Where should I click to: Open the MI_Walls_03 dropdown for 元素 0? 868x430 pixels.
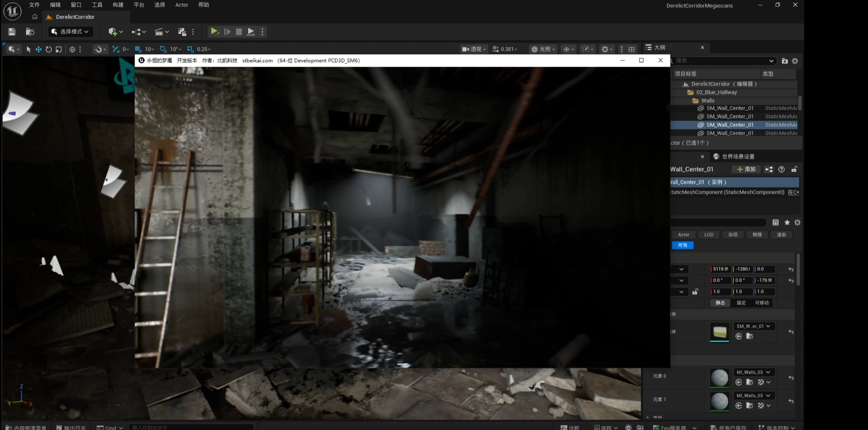pos(754,373)
